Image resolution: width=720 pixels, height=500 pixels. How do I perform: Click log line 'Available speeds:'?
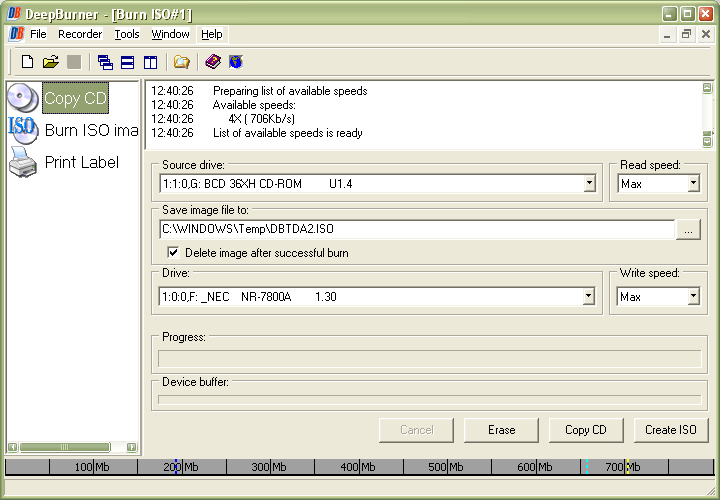pyautogui.click(x=254, y=105)
